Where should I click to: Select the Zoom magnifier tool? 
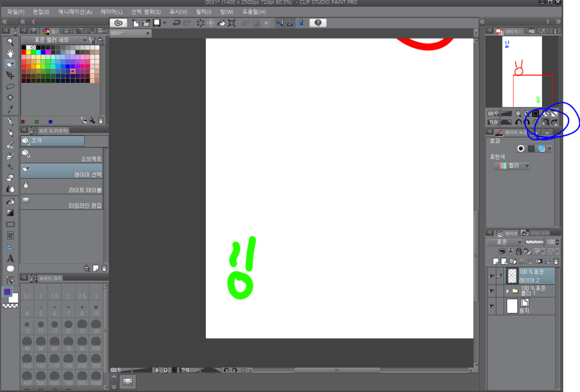click(10, 42)
